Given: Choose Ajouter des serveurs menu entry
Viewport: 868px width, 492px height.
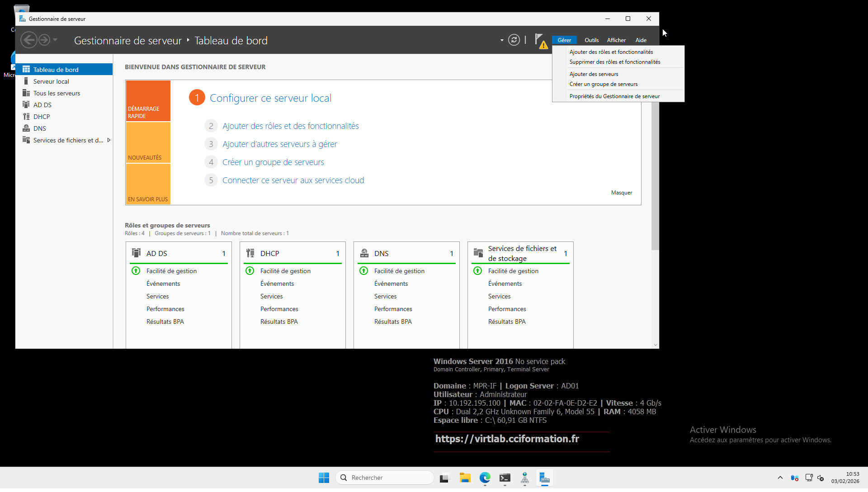Looking at the screenshot, I should tap(594, 74).
